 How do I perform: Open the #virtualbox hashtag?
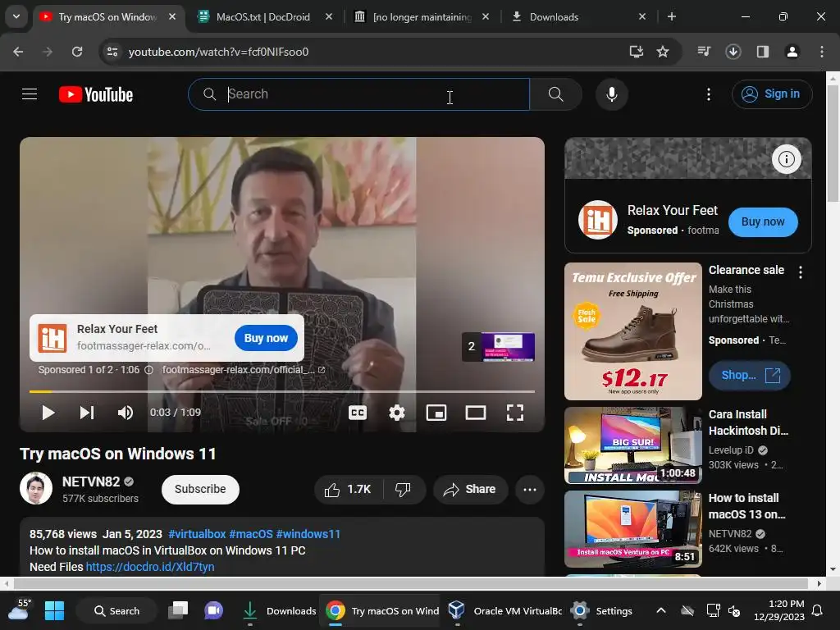tap(197, 534)
